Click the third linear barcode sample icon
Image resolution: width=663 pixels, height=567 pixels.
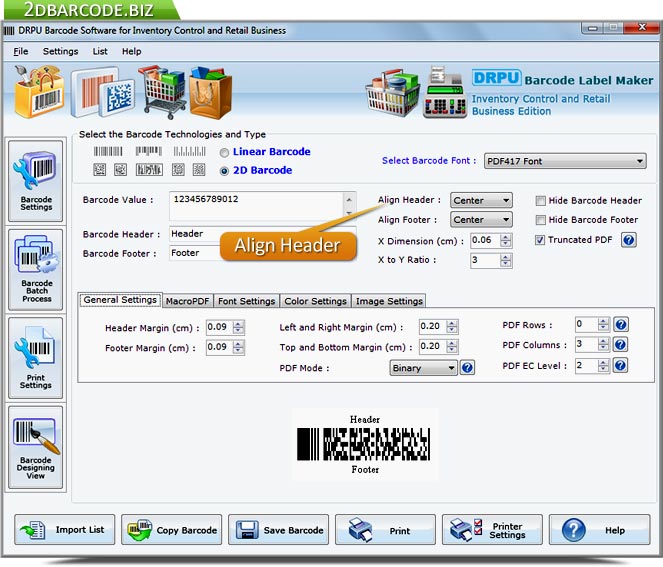pyautogui.click(x=189, y=151)
